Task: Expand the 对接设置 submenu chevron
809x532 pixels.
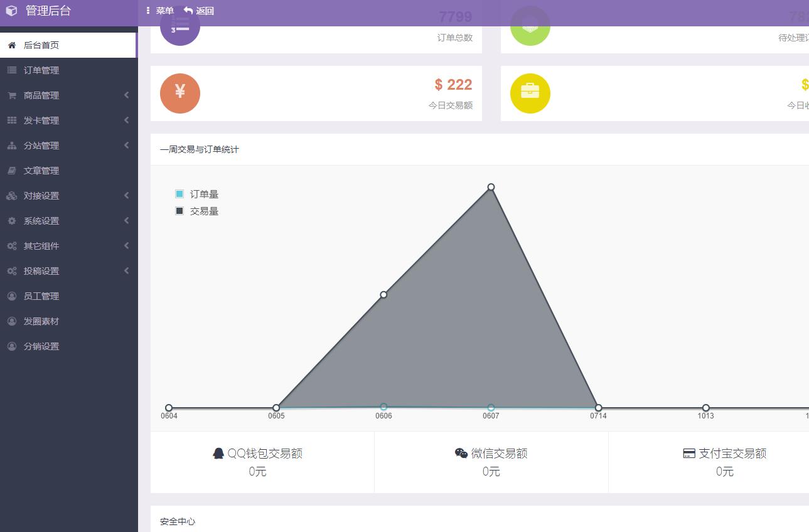Action: click(126, 196)
